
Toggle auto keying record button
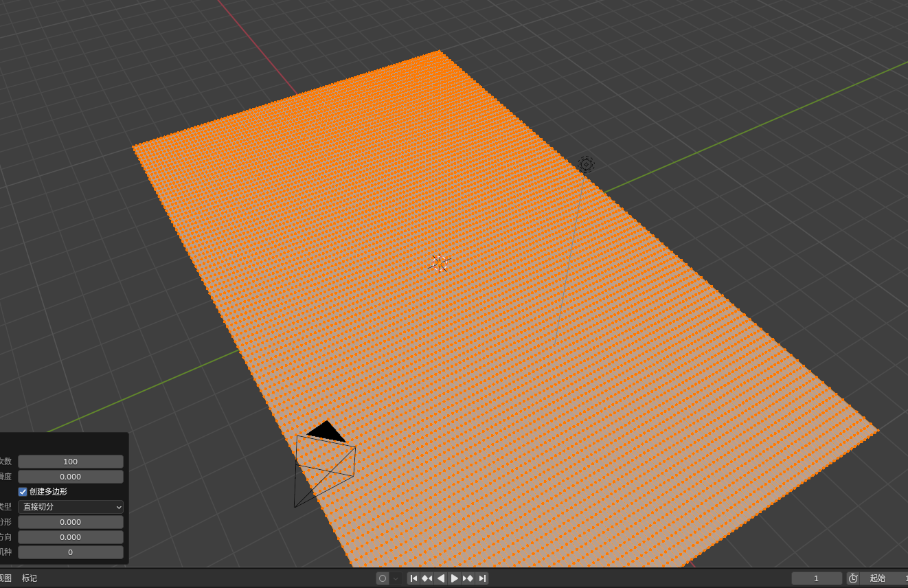point(383,578)
